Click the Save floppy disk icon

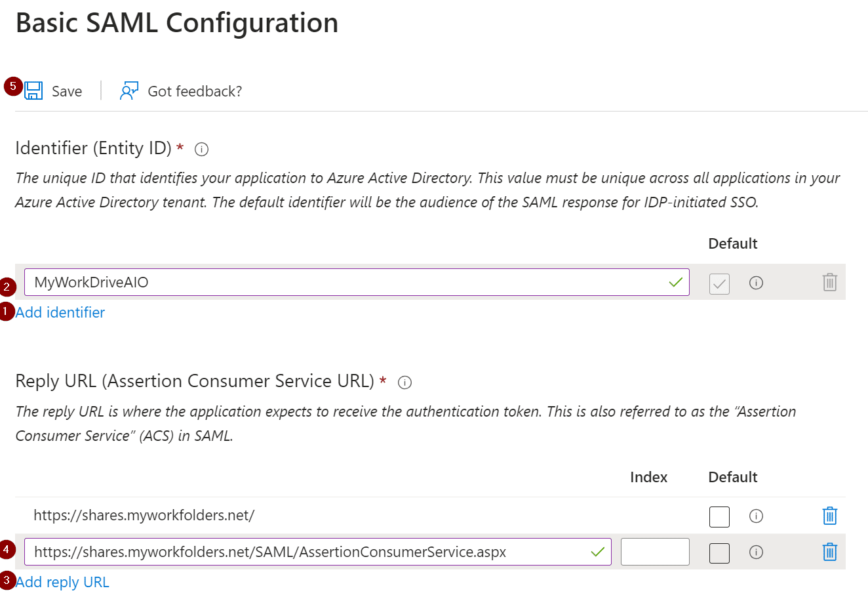coord(33,91)
